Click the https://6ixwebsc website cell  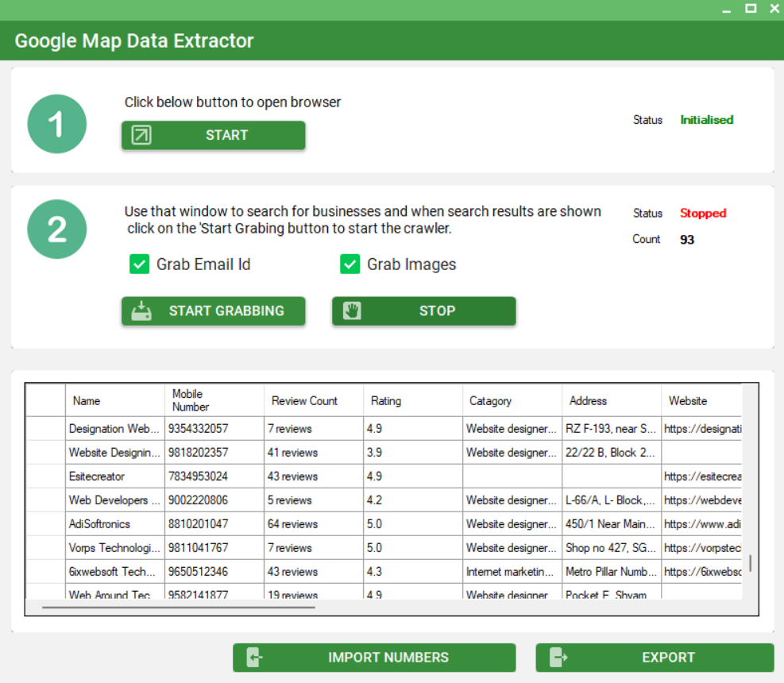(x=701, y=572)
